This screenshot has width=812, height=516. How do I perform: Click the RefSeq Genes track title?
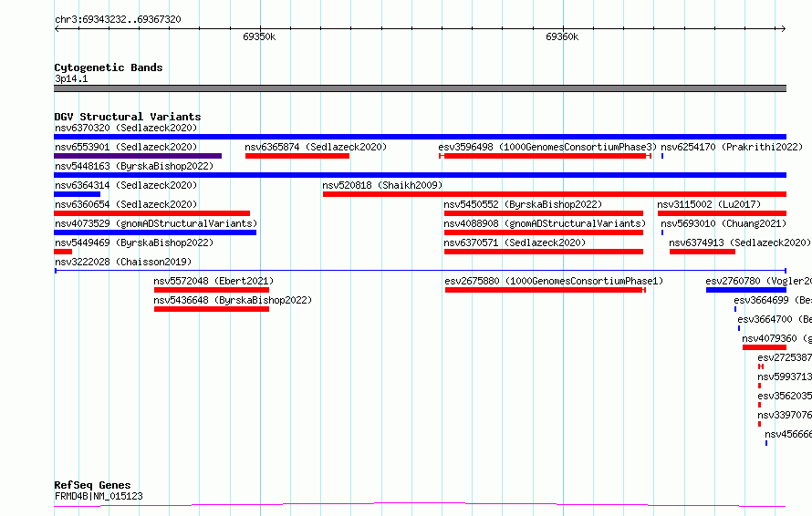92,485
